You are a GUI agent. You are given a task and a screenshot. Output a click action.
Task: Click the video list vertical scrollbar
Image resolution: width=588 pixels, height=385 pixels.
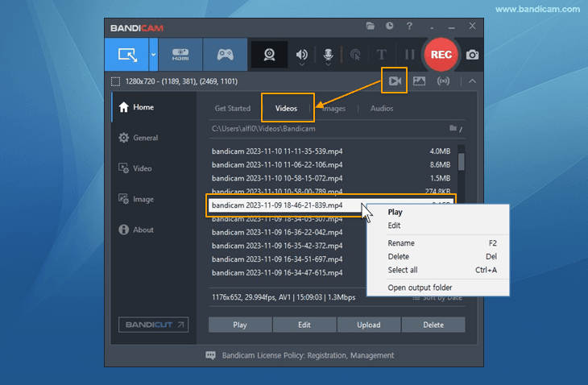462,162
